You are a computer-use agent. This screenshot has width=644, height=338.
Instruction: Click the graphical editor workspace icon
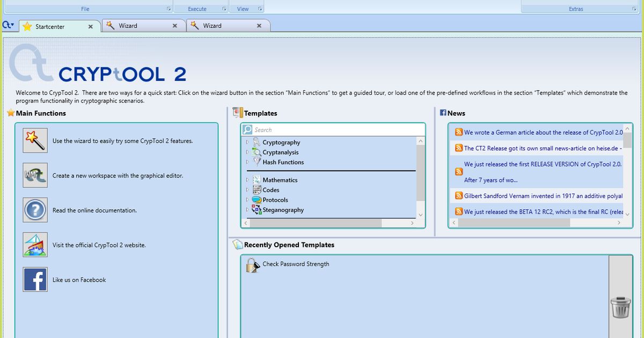click(35, 175)
